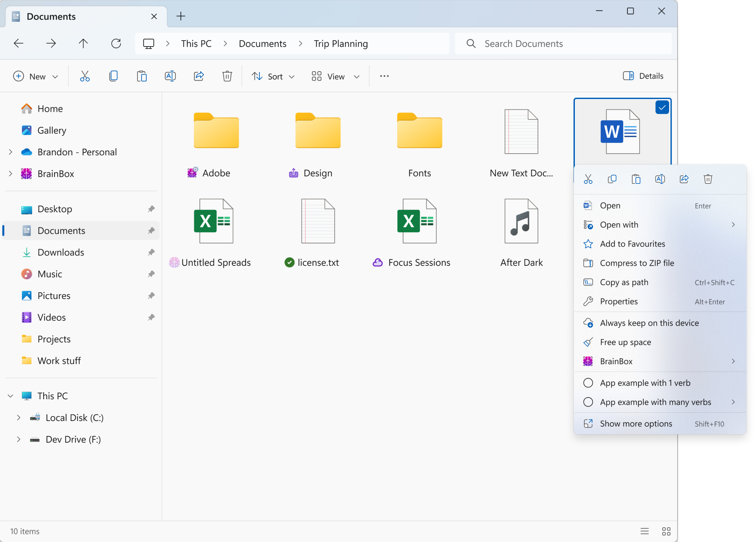Expand the Brandon - Personal tree node

pyautogui.click(x=10, y=152)
